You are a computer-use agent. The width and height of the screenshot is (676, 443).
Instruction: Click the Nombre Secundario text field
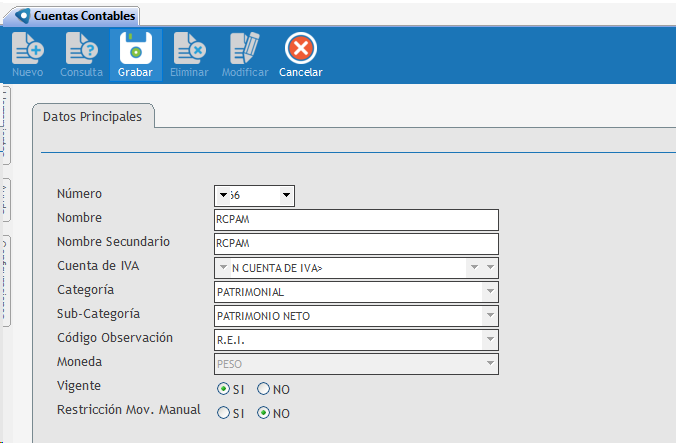355,244
